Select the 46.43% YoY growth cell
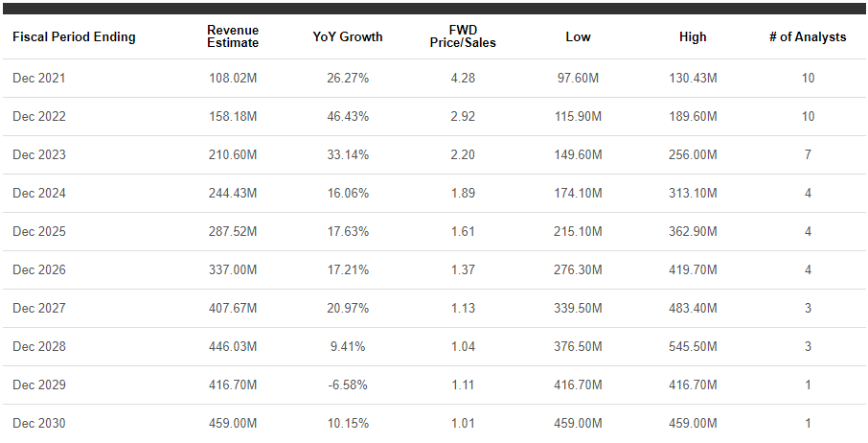 (348, 117)
